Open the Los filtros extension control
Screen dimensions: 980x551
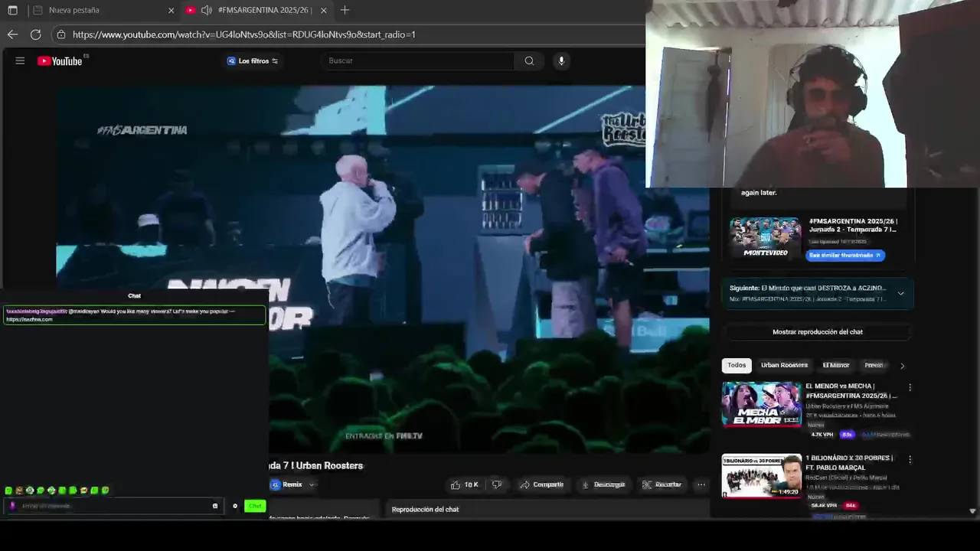click(253, 61)
